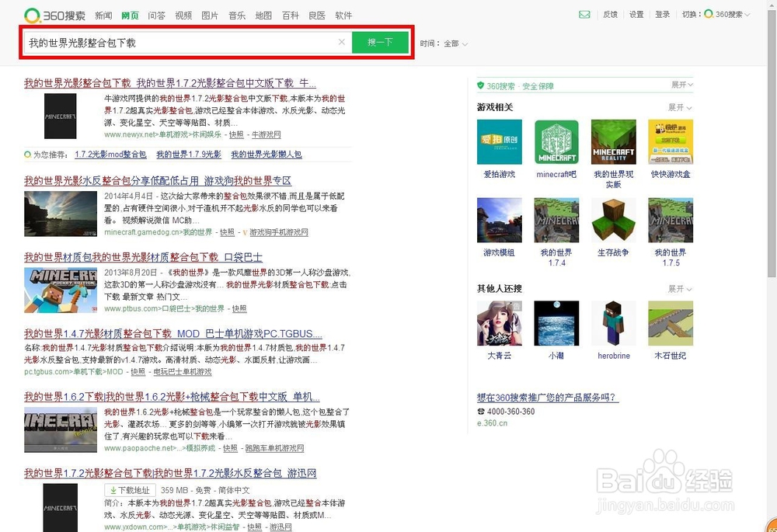
Task: Click the 搜一下 search button
Action: 380,43
